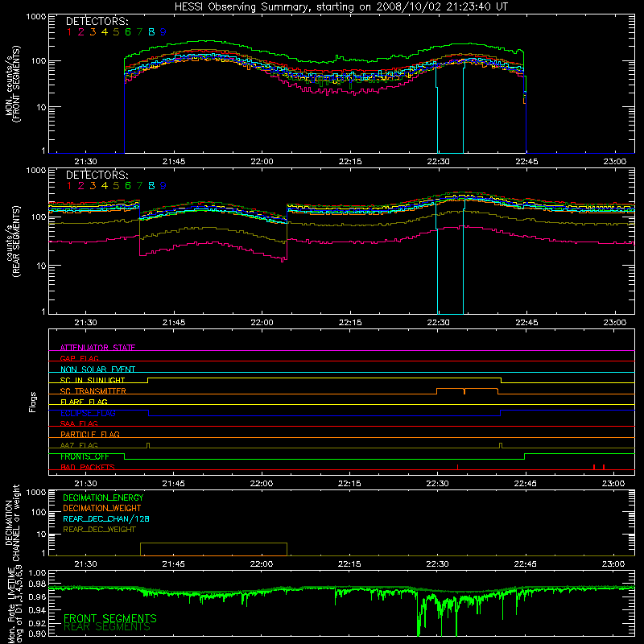Select detector 1 in rear segments legend
644x644 pixels.
[69, 186]
